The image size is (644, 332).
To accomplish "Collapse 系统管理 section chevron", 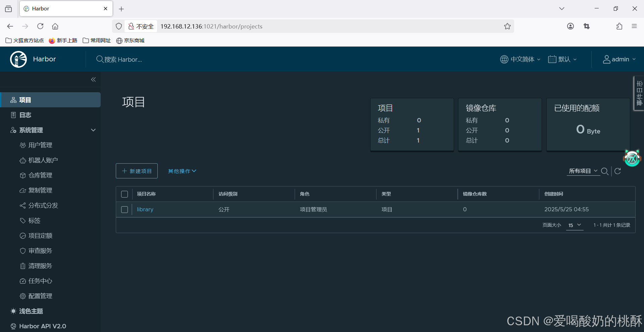I will [93, 130].
